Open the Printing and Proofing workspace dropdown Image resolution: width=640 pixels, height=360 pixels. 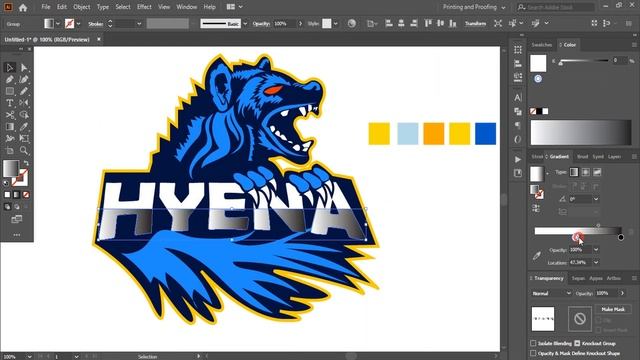474,7
